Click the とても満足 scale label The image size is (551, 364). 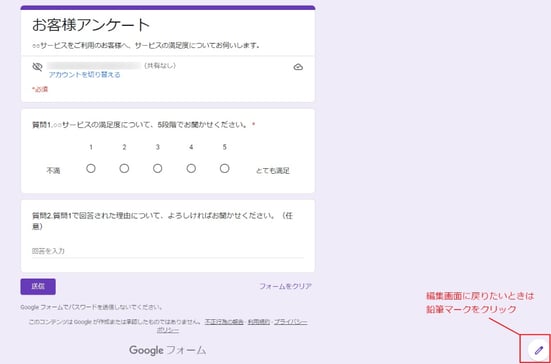coord(273,171)
